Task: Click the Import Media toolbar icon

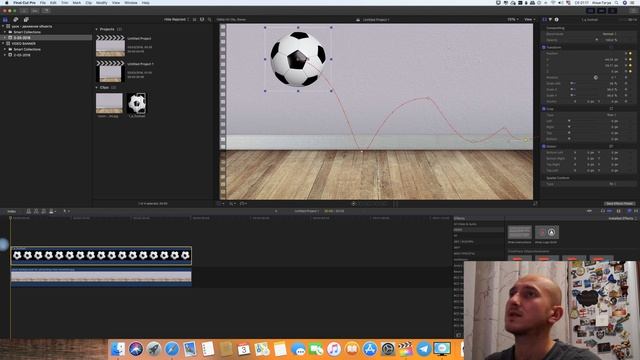Action: [x=24, y=11]
